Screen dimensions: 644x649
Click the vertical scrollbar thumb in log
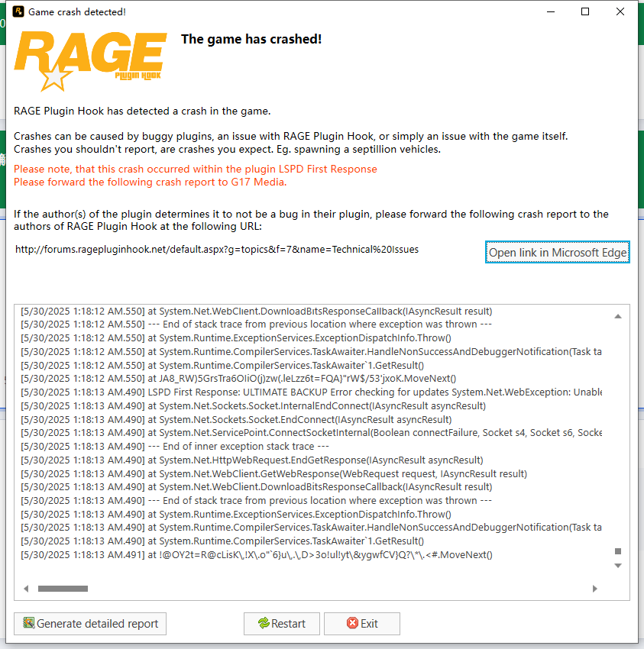pos(618,551)
